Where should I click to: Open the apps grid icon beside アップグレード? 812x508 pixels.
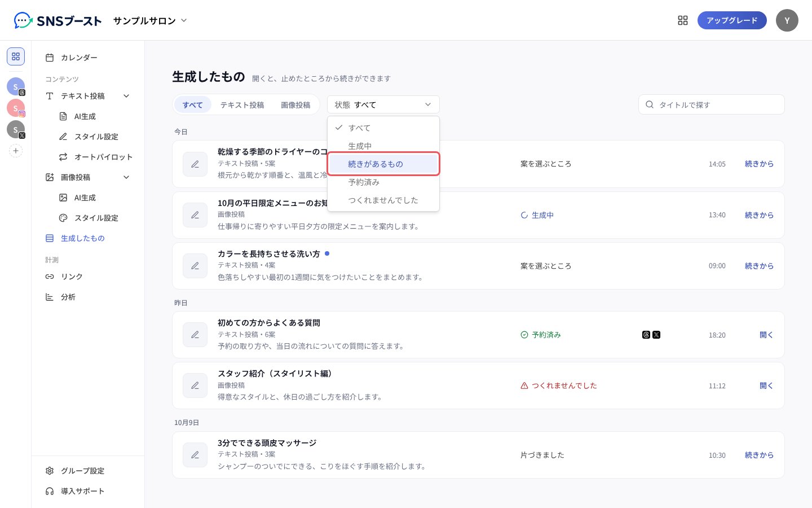[683, 20]
